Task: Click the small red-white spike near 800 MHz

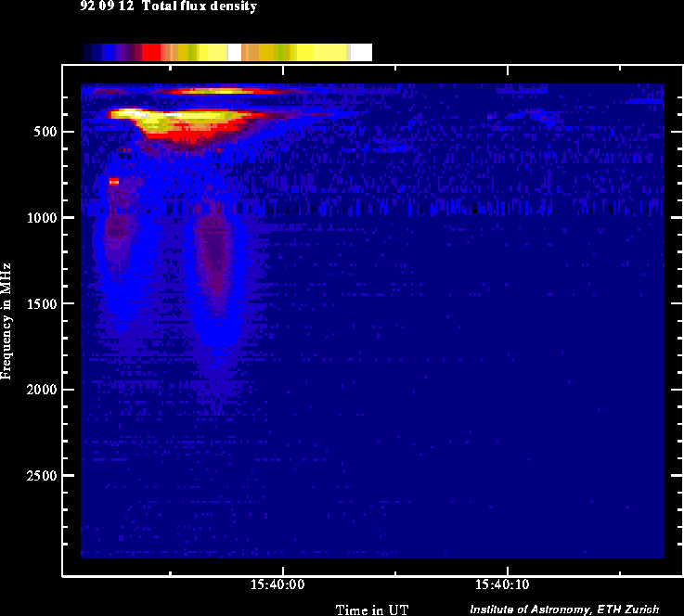Action: point(114,181)
